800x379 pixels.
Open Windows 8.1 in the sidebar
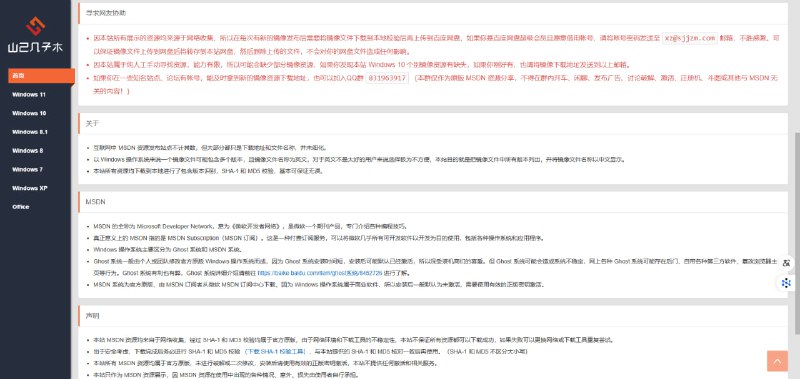tap(30, 132)
